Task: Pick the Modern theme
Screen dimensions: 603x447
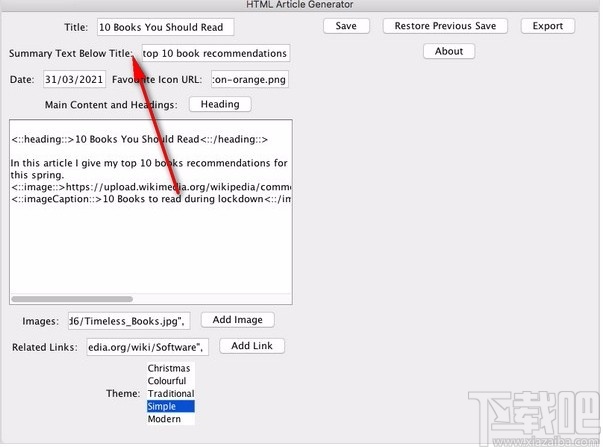Action: click(x=170, y=419)
